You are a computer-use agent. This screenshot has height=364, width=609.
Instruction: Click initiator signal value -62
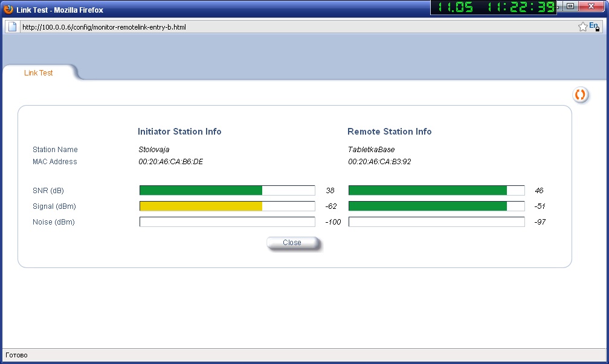click(331, 206)
